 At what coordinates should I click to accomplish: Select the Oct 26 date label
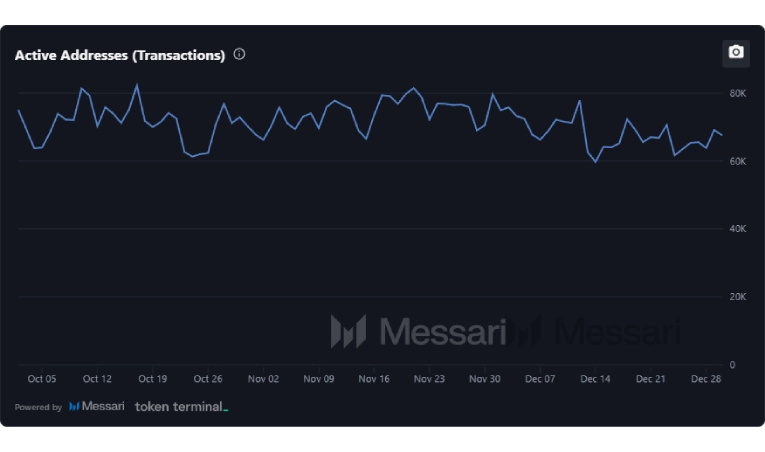[x=208, y=379]
